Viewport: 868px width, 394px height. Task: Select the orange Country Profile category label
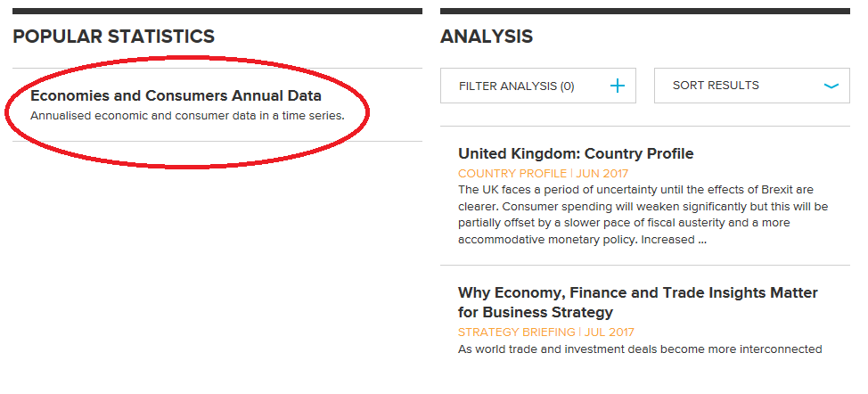point(512,173)
